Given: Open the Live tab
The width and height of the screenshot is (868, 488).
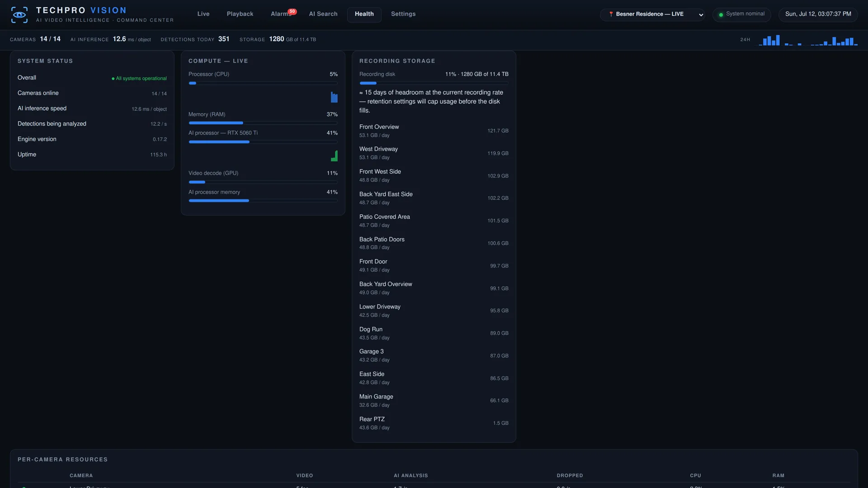Looking at the screenshot, I should point(203,14).
